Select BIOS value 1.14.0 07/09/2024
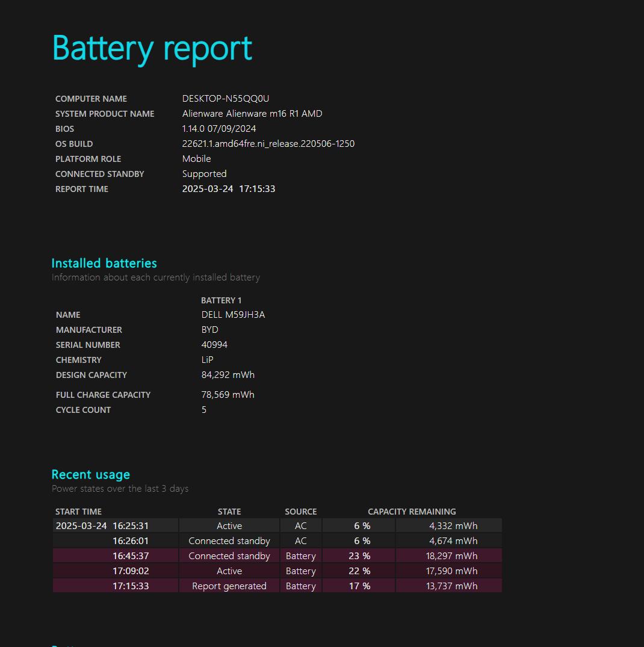The image size is (644, 647). point(219,129)
